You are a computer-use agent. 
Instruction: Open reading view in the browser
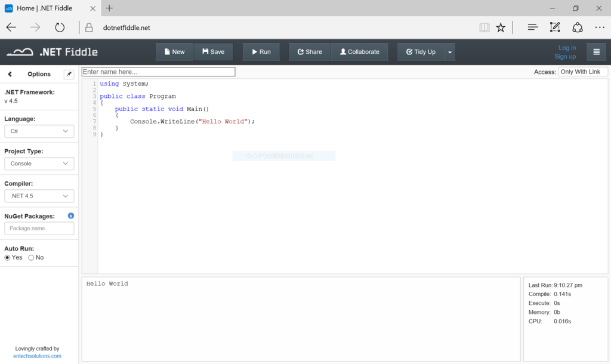483,27
